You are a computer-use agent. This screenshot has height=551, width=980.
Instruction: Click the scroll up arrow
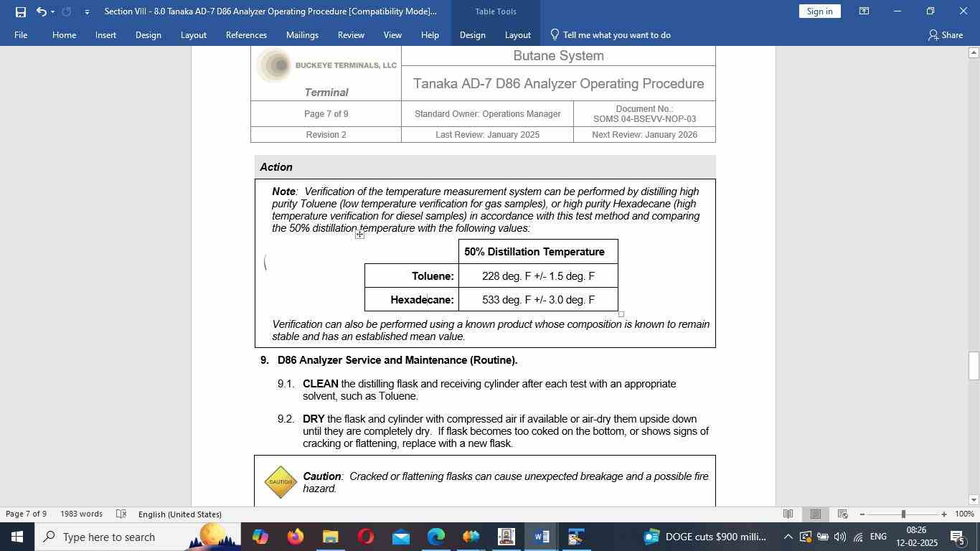click(x=974, y=52)
